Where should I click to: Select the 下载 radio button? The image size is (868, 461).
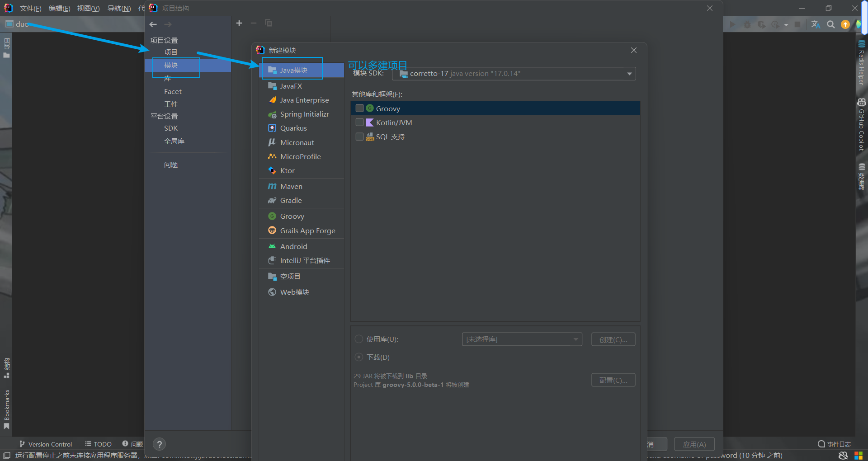pos(359,357)
